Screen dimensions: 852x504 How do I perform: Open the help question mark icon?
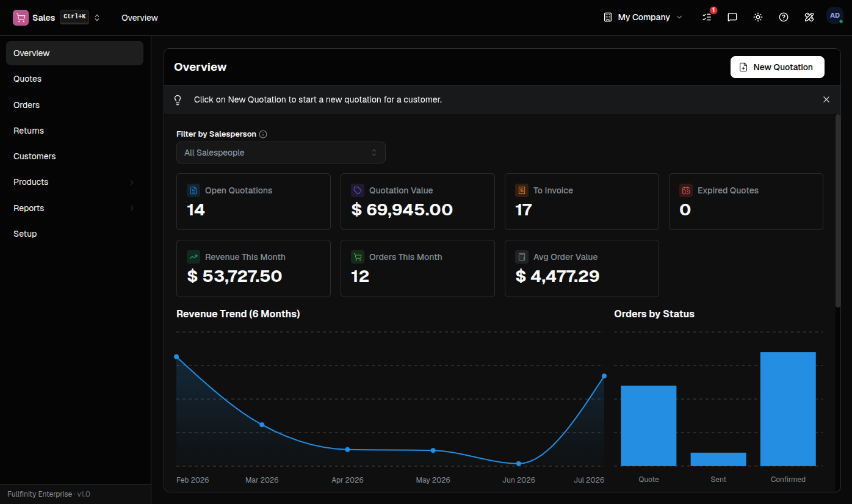784,17
